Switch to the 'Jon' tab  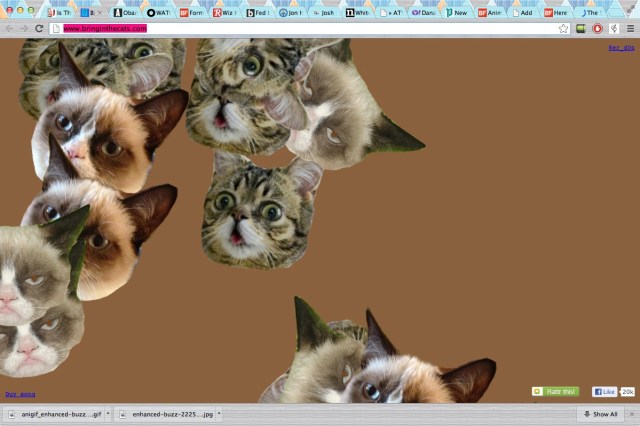[x=291, y=13]
